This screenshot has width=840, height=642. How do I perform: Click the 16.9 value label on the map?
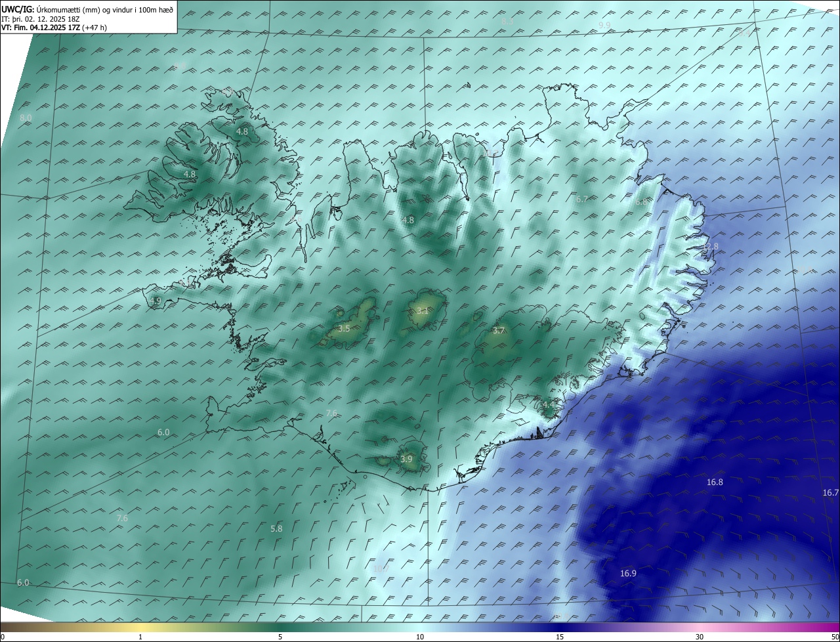tap(628, 573)
